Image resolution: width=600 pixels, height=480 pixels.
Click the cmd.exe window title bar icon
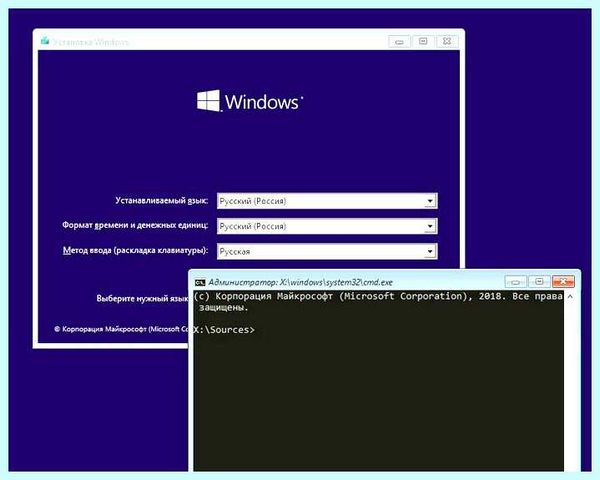(200, 282)
